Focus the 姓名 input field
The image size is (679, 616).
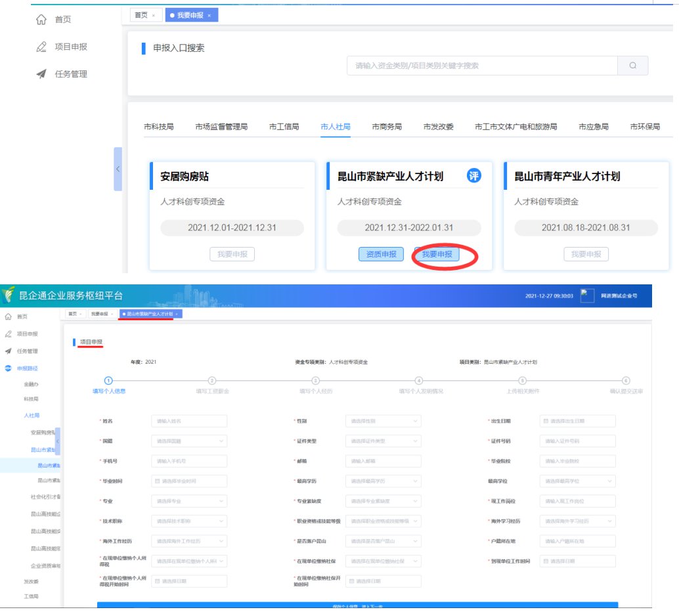tap(189, 421)
